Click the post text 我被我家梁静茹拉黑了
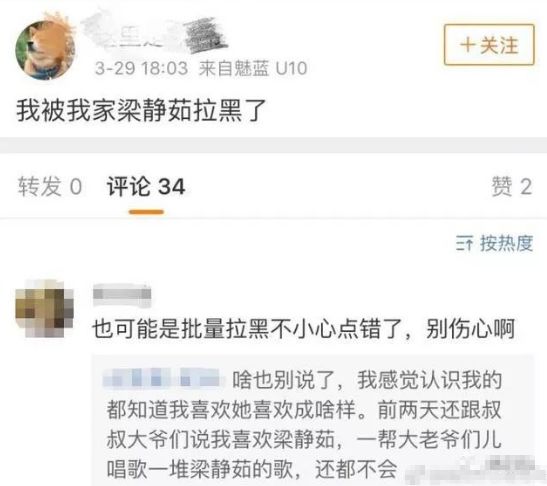This screenshot has height=486, width=547. (142, 111)
